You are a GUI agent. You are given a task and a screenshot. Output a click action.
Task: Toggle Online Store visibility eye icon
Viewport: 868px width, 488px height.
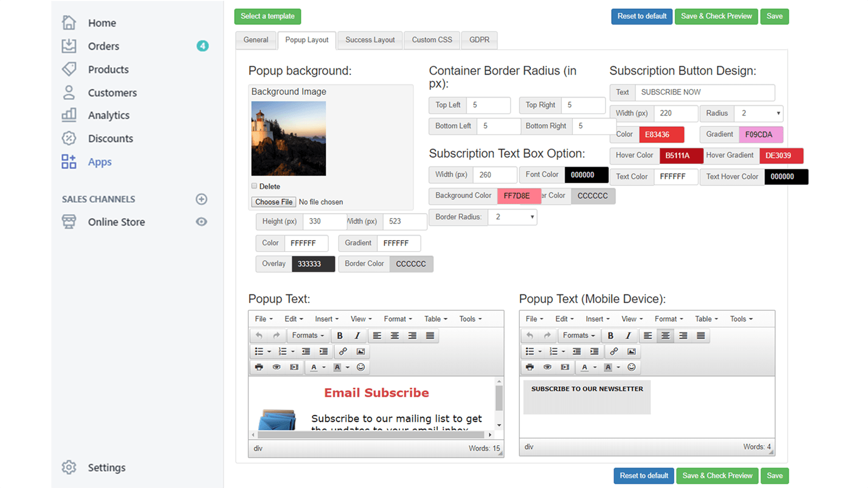[201, 222]
